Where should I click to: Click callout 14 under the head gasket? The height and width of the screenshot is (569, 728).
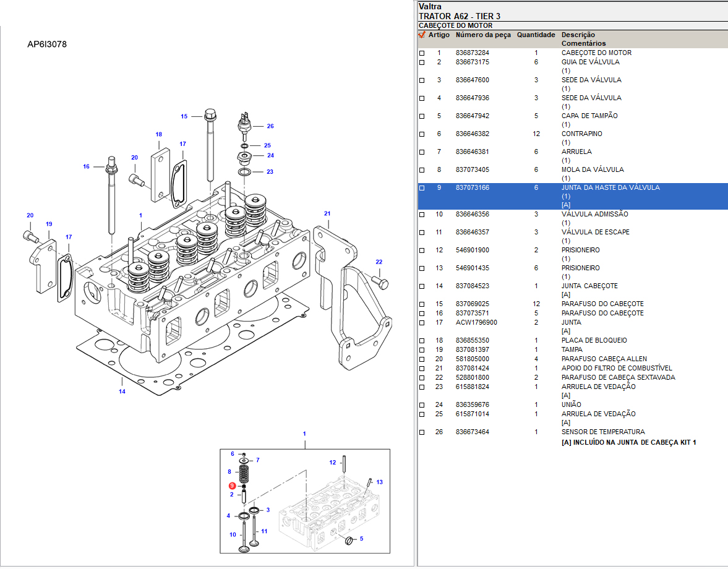click(x=122, y=391)
